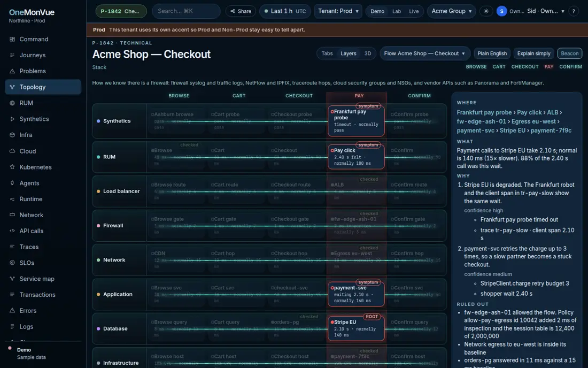Share the current view
This screenshot has width=588, height=368.
coord(241,11)
